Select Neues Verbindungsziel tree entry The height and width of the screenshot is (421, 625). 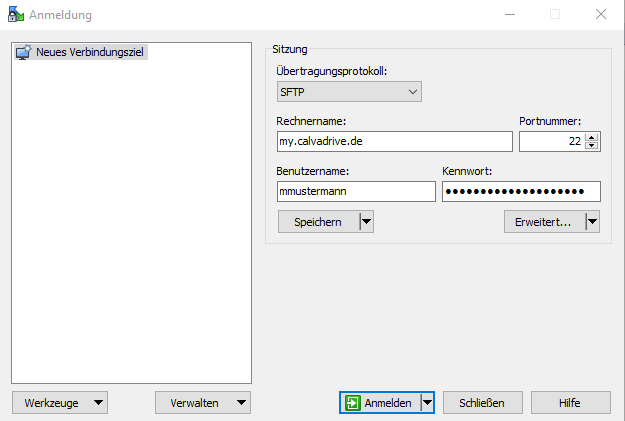[81, 52]
